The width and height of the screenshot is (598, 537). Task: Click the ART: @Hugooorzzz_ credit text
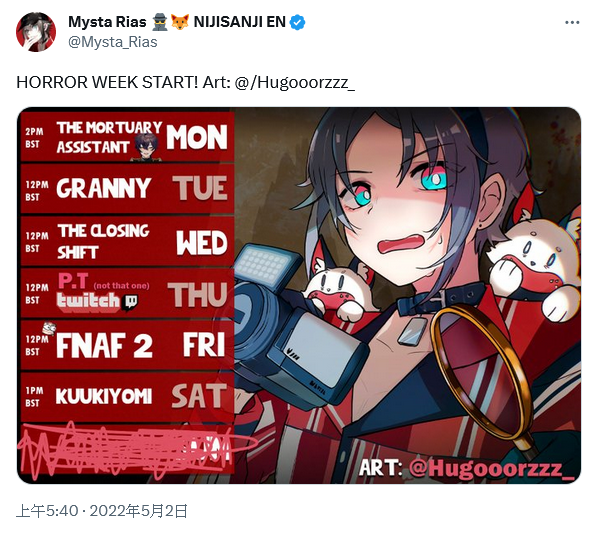coord(466,468)
